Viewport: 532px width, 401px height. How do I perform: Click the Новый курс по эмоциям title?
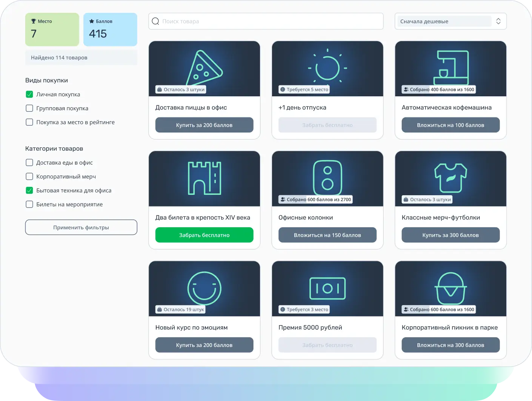[x=192, y=327]
